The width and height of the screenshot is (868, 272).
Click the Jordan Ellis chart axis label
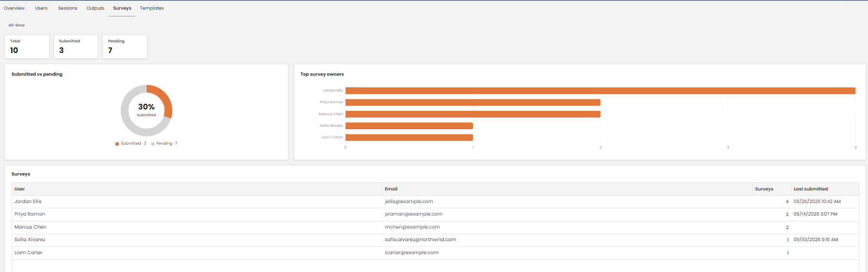coord(333,91)
